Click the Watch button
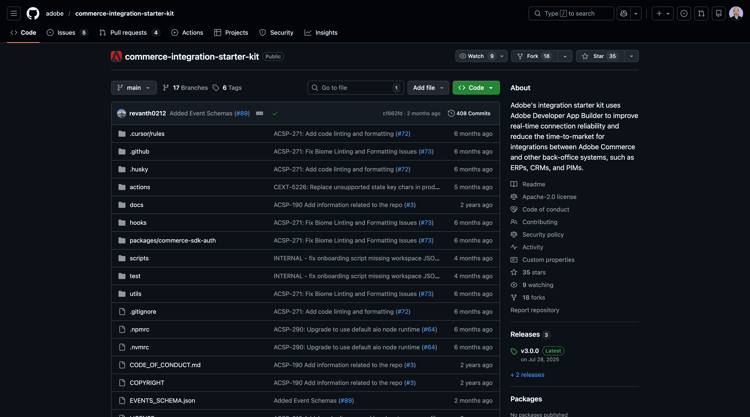 [x=477, y=56]
